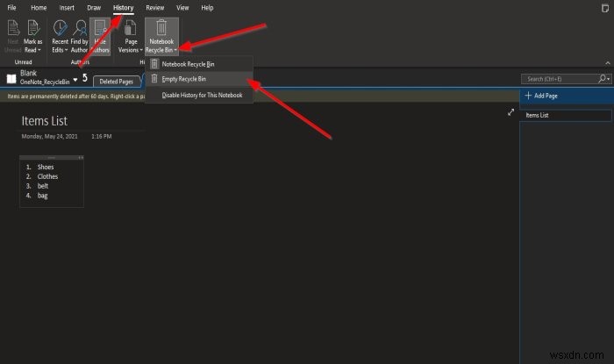Image resolution: width=614 pixels, height=364 pixels.
Task: Open the Review tab
Action: 155,7
